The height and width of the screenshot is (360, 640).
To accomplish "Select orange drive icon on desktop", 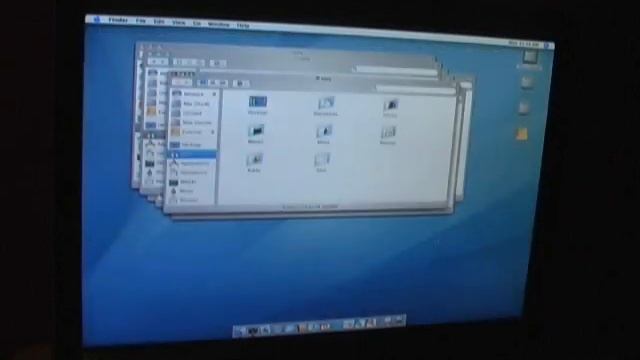I will [x=522, y=134].
